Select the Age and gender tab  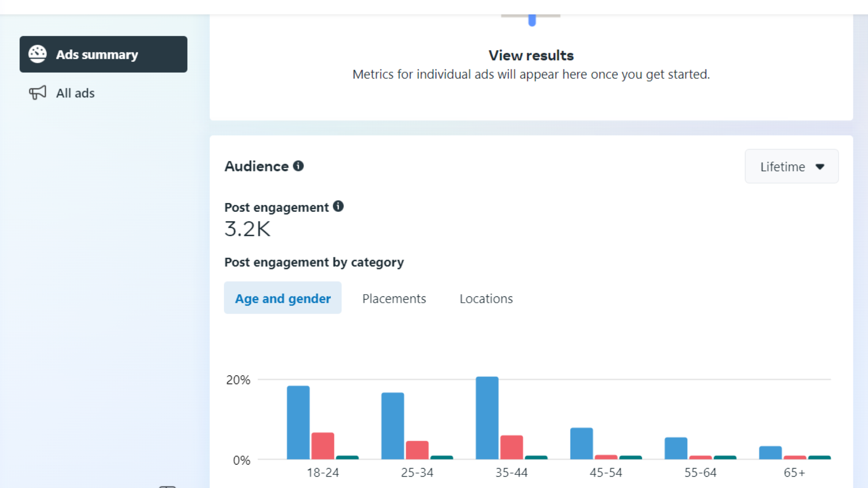283,298
